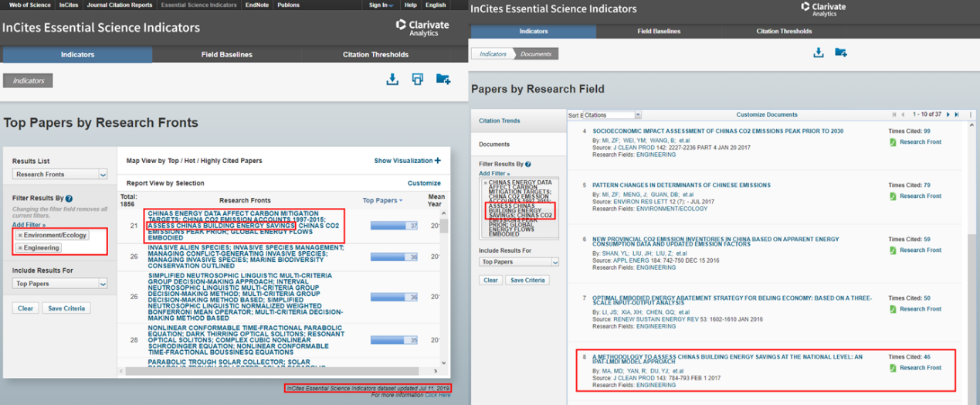This screenshot has width=980, height=405.
Task: Open the Sort By Citations dropdown
Action: [x=612, y=115]
